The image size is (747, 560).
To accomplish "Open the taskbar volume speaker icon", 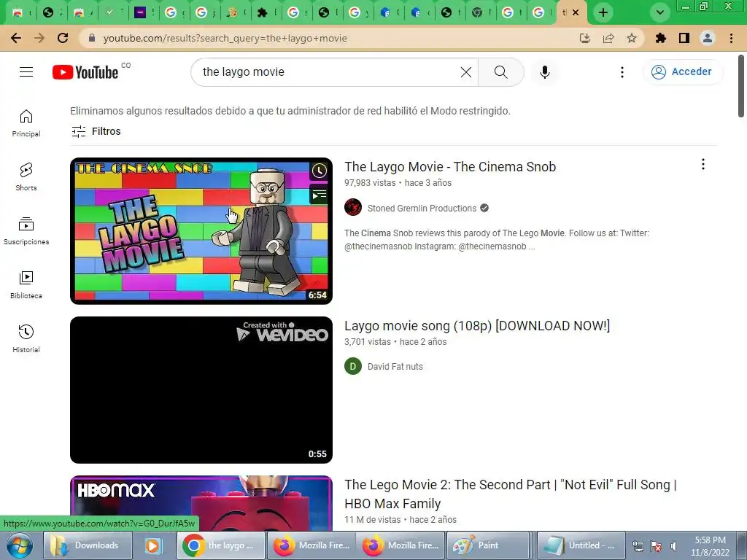I will click(x=673, y=546).
